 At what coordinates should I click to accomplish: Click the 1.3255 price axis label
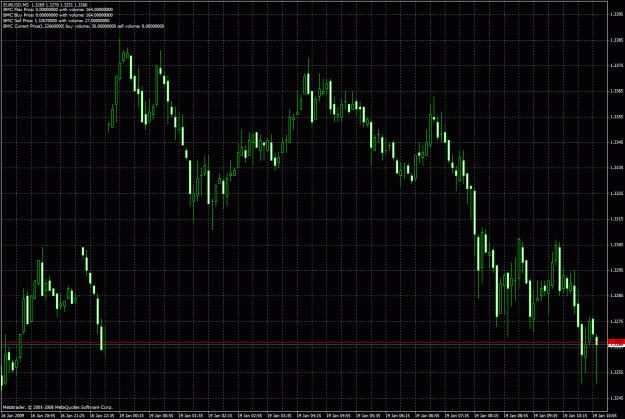[616, 372]
